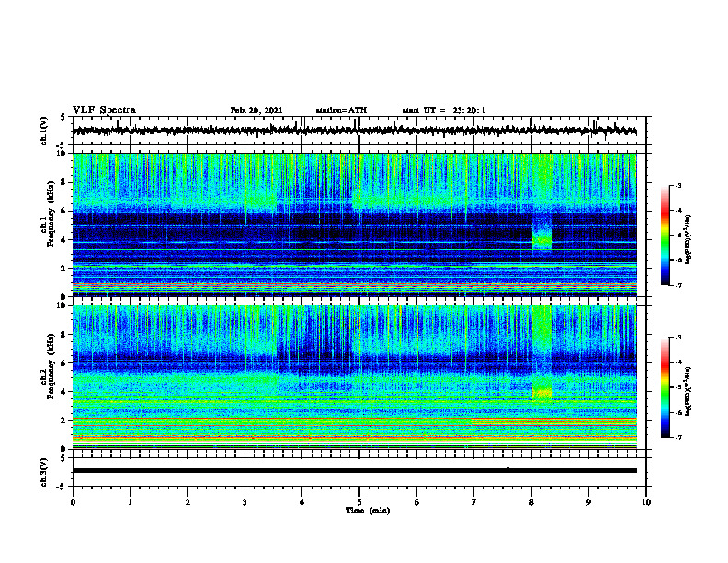The width and height of the screenshot is (728, 563).
Task: Click the ch.2 colorbar log(PSD) unit label
Action: (688, 391)
